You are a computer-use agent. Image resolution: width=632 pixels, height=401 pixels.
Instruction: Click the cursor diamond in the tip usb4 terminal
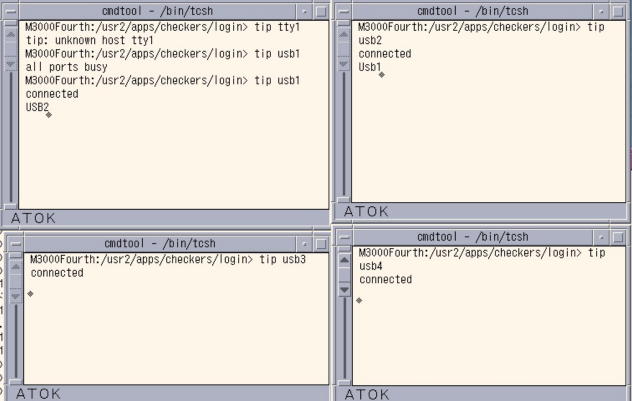(x=359, y=300)
